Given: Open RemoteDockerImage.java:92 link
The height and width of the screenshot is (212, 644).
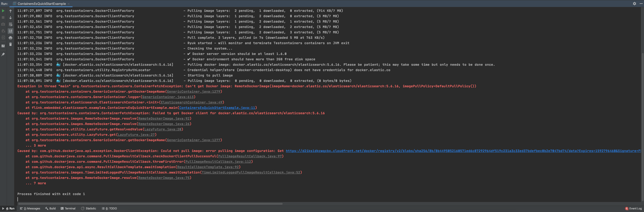Looking at the screenshot, I should [x=164, y=119].
